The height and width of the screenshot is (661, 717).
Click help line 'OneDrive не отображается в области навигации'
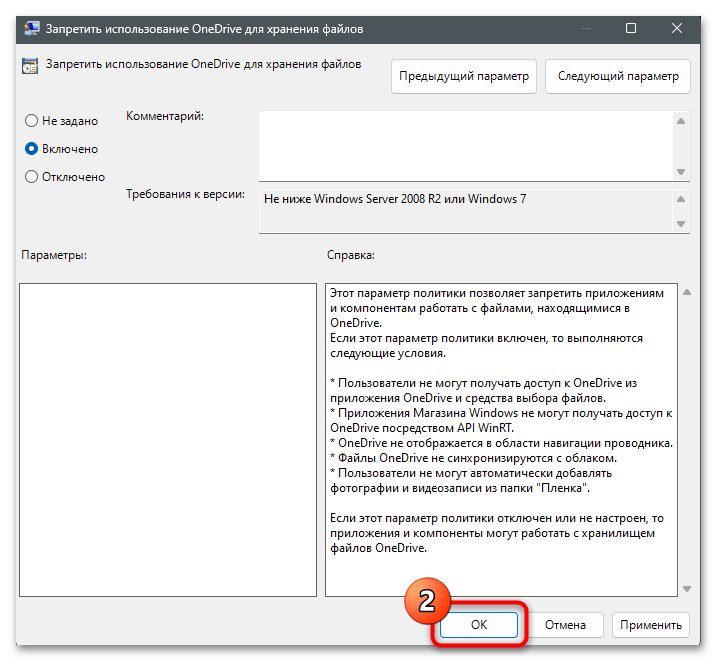coord(502,443)
